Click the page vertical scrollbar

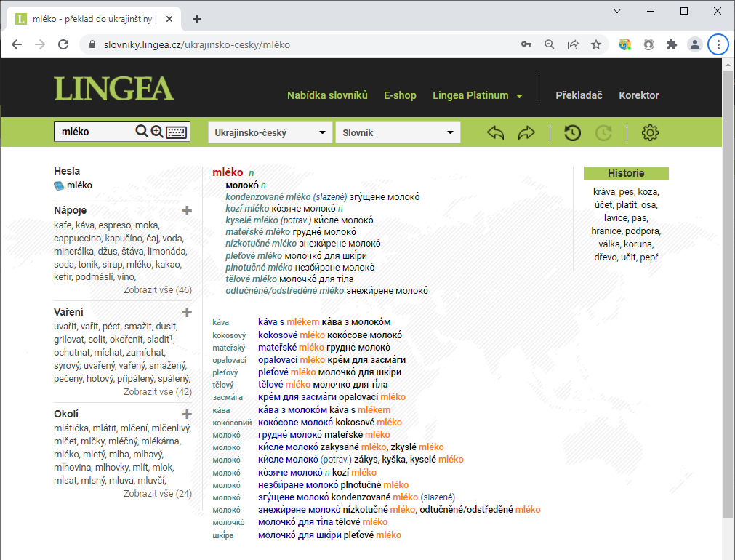click(728, 294)
